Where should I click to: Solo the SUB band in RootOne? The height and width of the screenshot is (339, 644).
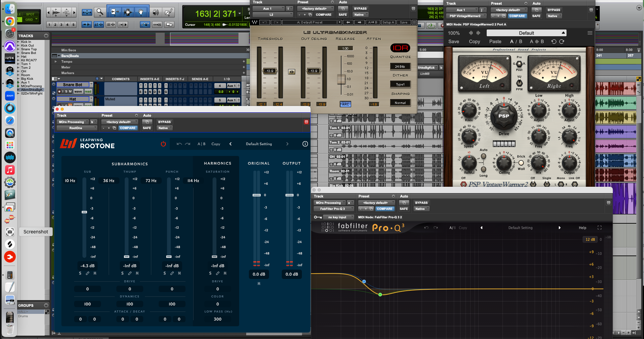[80, 273]
